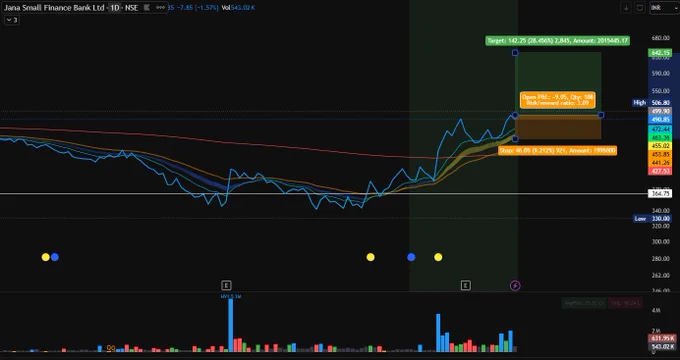Viewport: 680px width, 360px height.
Task: Click the orange marker icon near the left volume bars
Action: coord(111,348)
